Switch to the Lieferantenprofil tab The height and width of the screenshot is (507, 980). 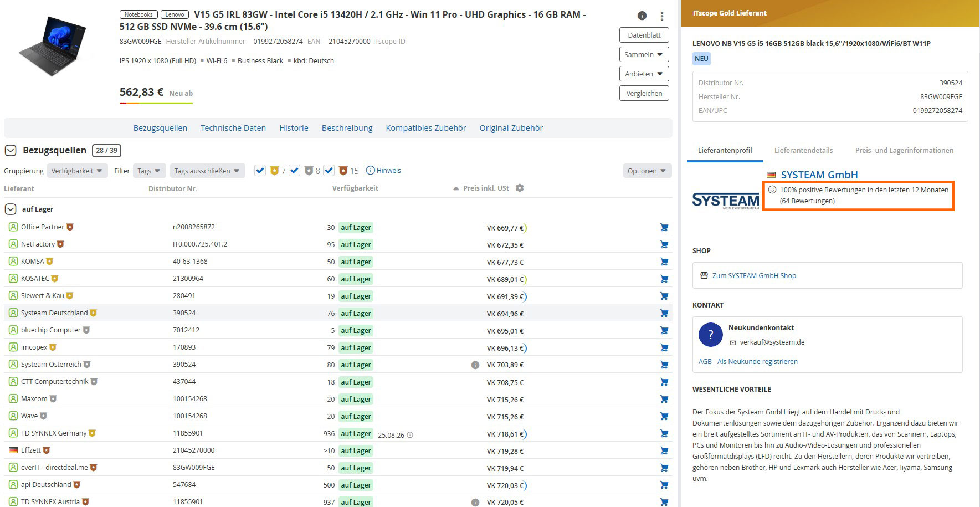tap(725, 150)
